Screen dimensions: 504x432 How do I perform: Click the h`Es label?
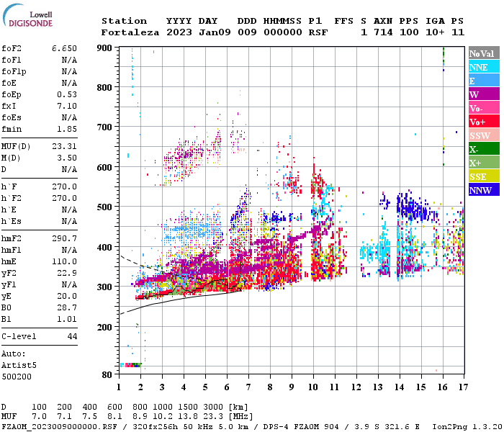pos(12,221)
